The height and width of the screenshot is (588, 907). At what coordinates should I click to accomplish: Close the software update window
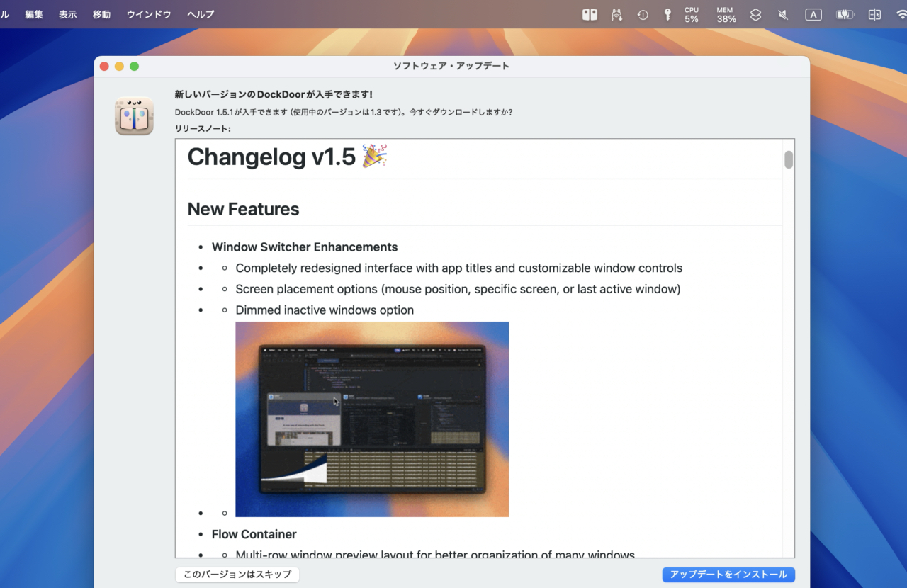[x=104, y=67]
